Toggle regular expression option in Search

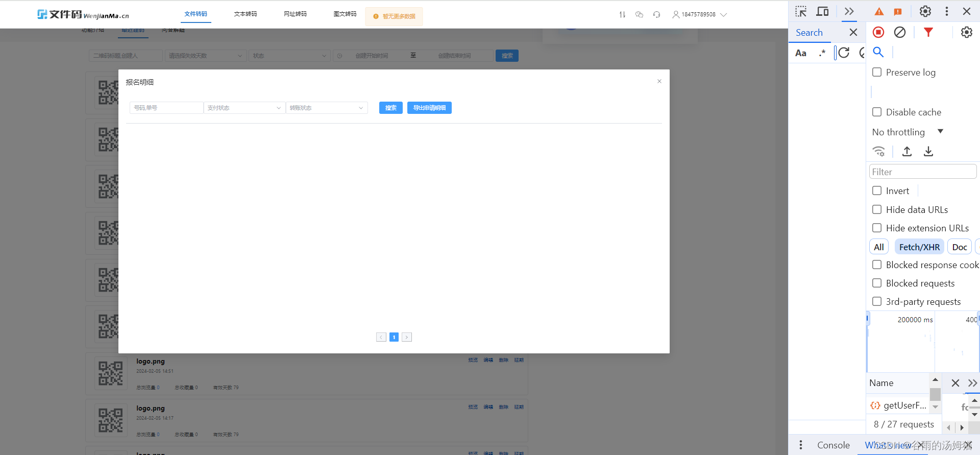[822, 53]
